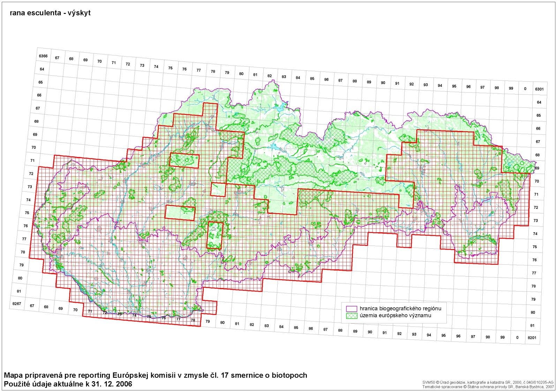
Task: Click grid cell label 6366
Action: click(43, 56)
